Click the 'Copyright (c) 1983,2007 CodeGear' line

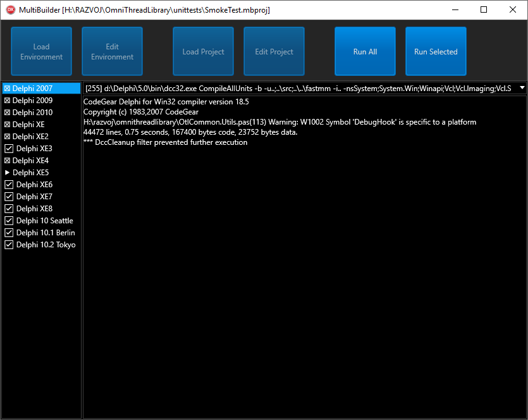pos(141,112)
